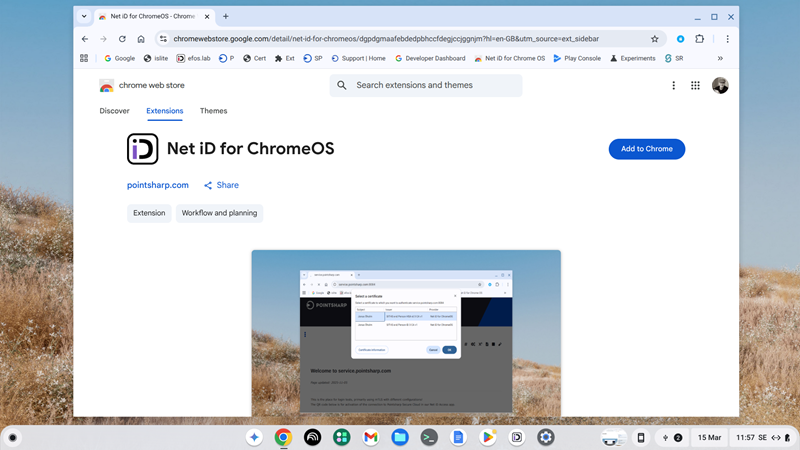The width and height of the screenshot is (800, 450).
Task: Open the Extensions puzzle icon in toolbar
Action: [x=700, y=39]
